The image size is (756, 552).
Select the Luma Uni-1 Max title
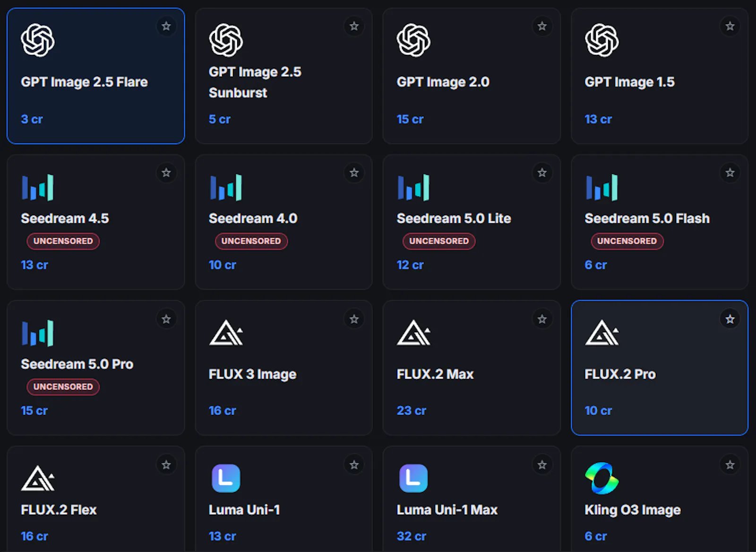coord(447,510)
